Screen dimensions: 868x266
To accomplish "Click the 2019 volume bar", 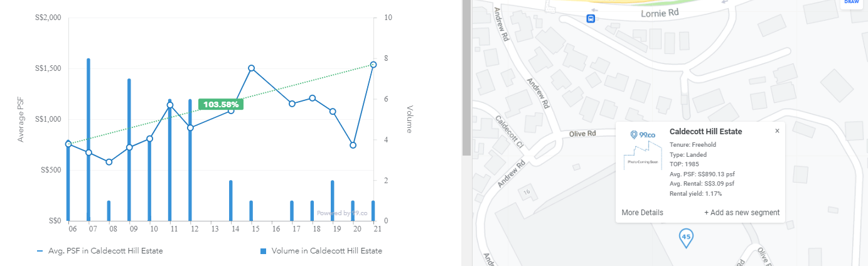I will [333, 200].
